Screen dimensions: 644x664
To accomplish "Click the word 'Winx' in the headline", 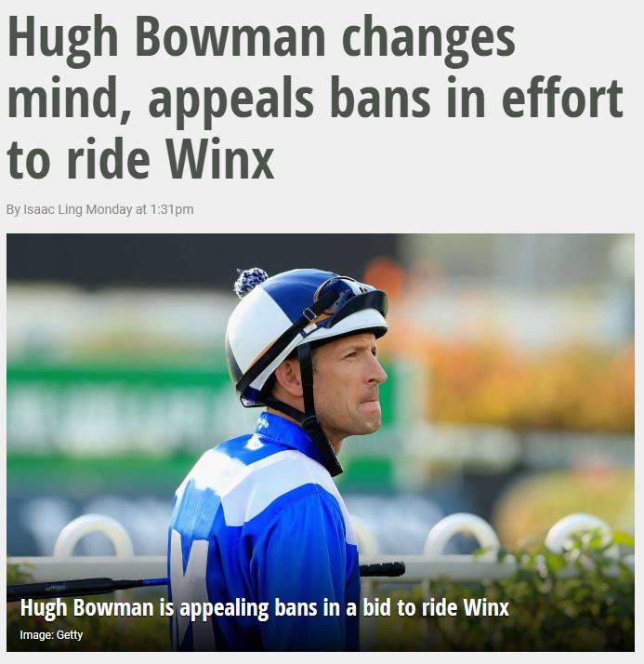I will pyautogui.click(x=220, y=161).
